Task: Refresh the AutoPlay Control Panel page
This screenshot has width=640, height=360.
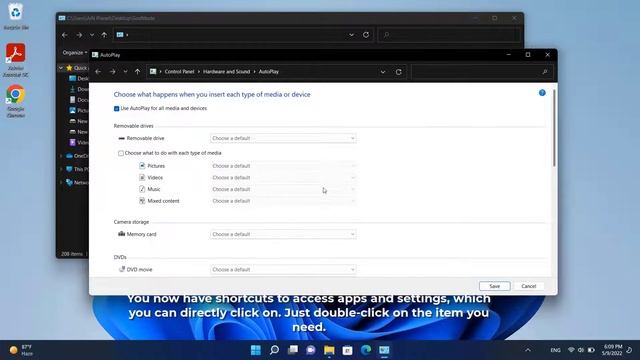Action: pos(398,72)
